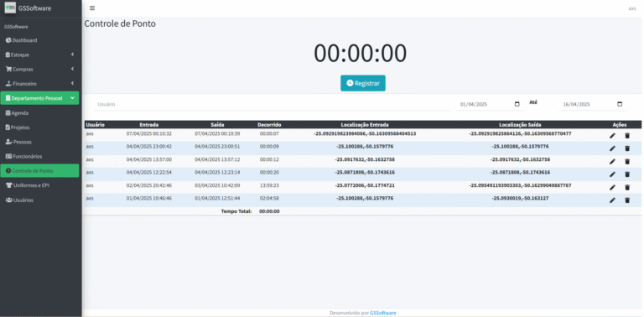The image size is (644, 317).
Task: Click the Entrada column header
Action: point(149,124)
